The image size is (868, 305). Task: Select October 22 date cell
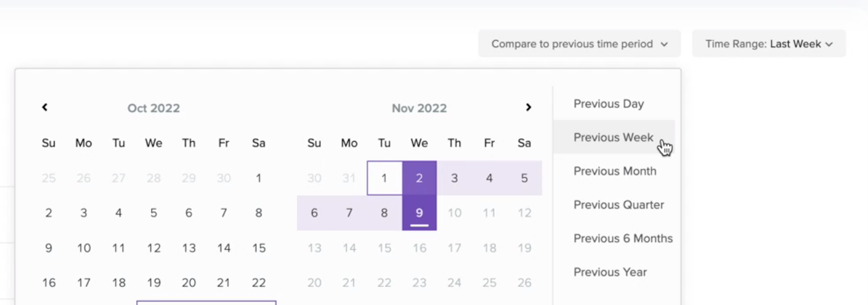click(259, 282)
